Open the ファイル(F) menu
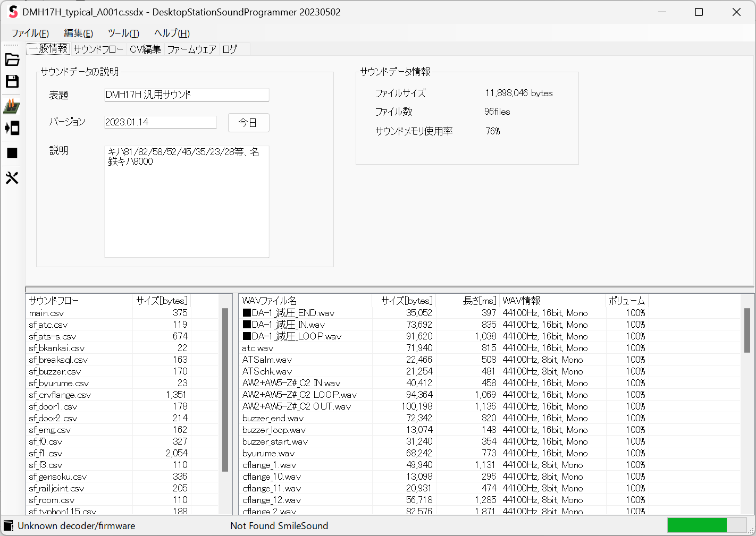This screenshot has height=536, width=756. [30, 33]
